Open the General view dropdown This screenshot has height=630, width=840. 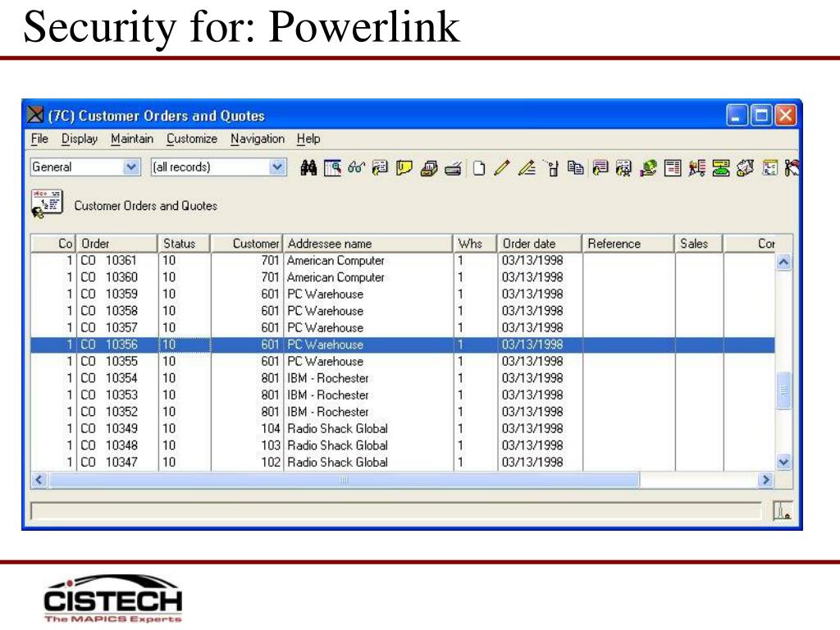point(131,167)
